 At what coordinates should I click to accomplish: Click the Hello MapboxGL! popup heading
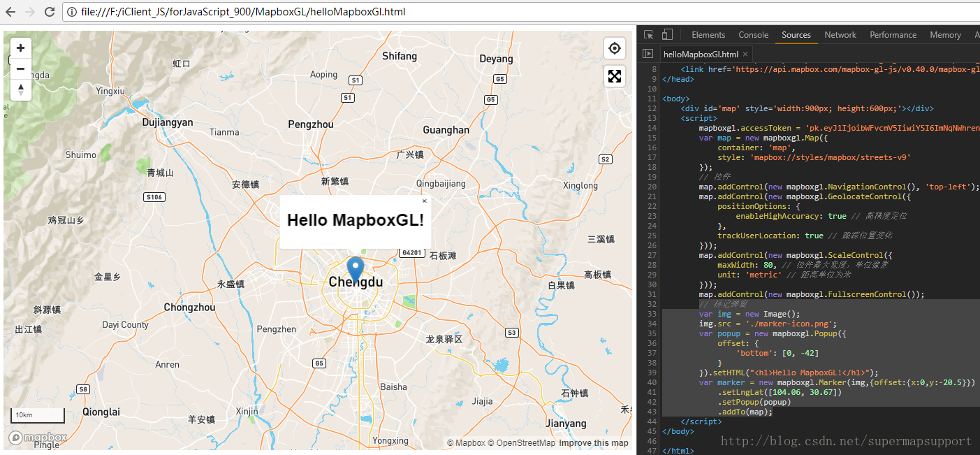(356, 220)
